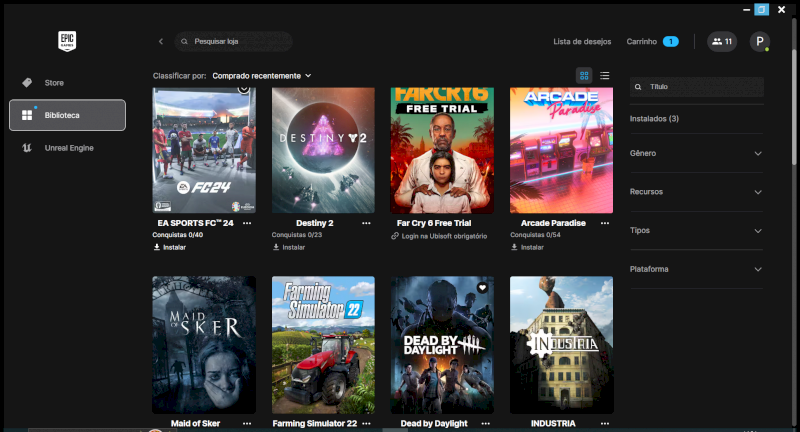The height and width of the screenshot is (432, 800).
Task: Click the Farming Simulator 22 title
Action: pos(315,423)
